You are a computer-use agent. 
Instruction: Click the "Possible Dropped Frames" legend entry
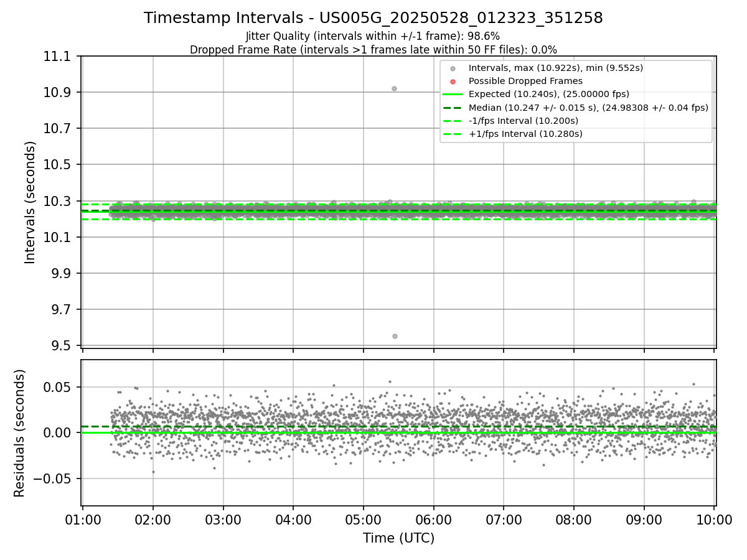(525, 81)
